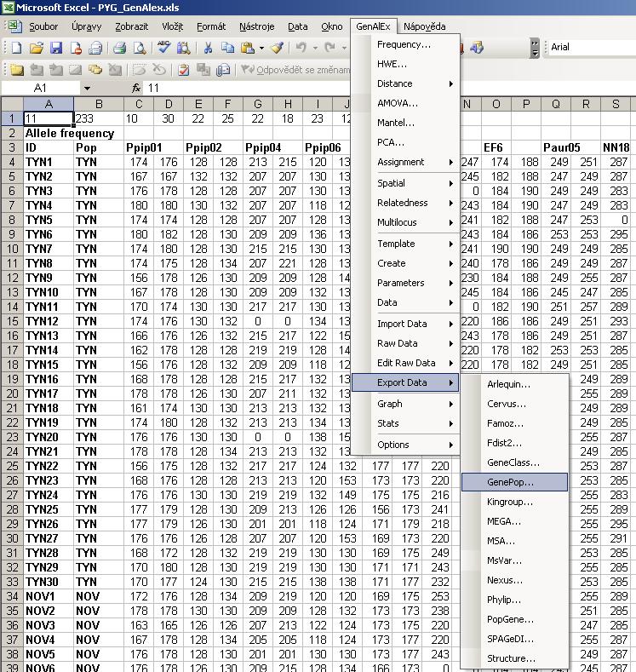Open the Úpravy menu

(87, 26)
